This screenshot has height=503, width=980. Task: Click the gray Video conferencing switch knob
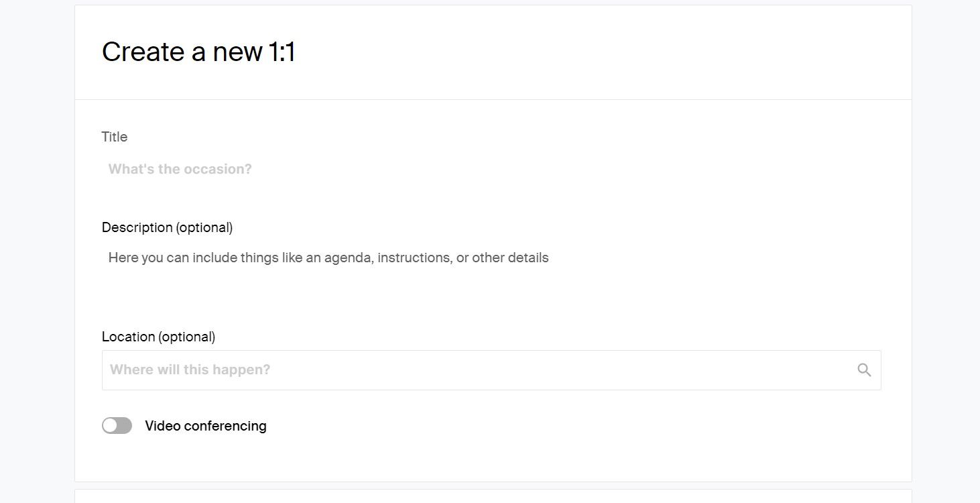pyautogui.click(x=111, y=425)
